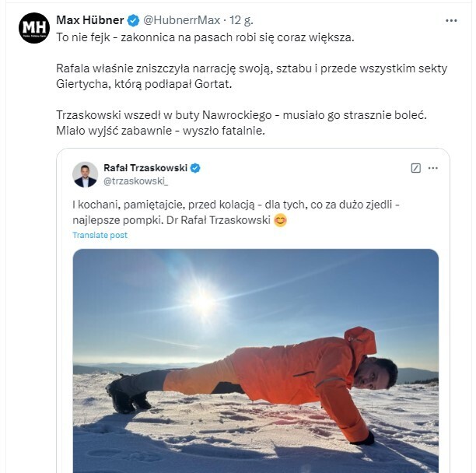Click the smiling emoji in quoted post
Viewport: 476px width, 473px height.
coord(281,220)
